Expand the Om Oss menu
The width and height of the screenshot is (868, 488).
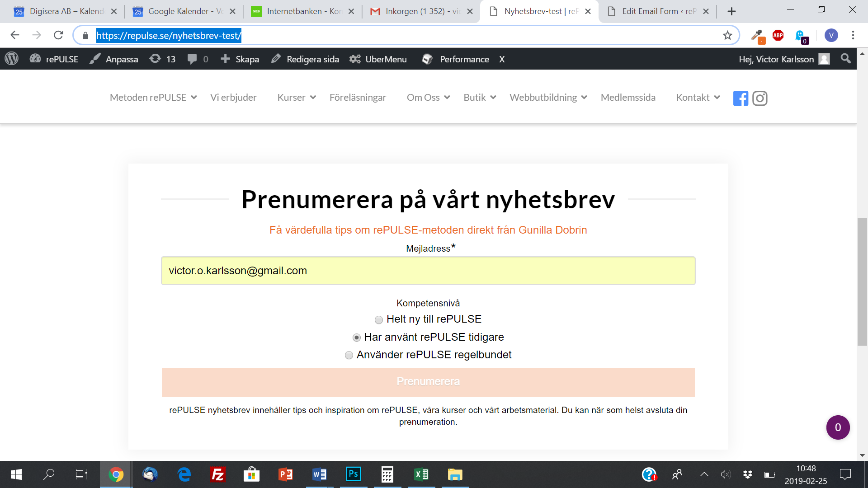pyautogui.click(x=428, y=98)
